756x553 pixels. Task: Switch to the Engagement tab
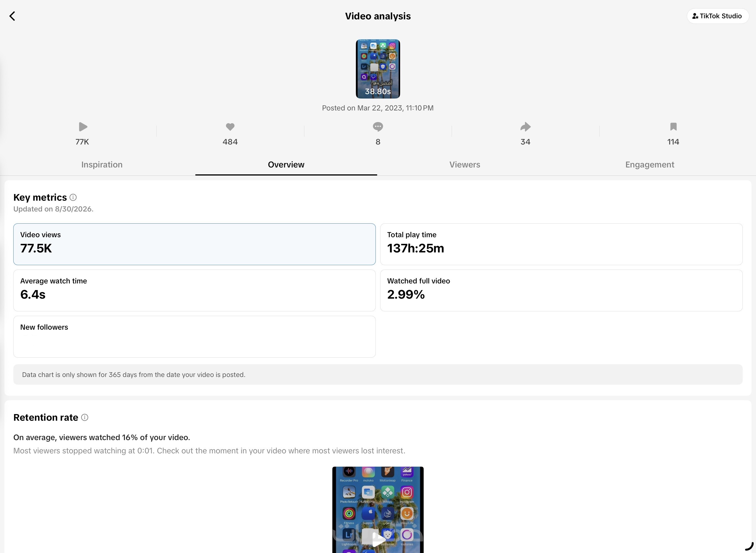(x=649, y=165)
